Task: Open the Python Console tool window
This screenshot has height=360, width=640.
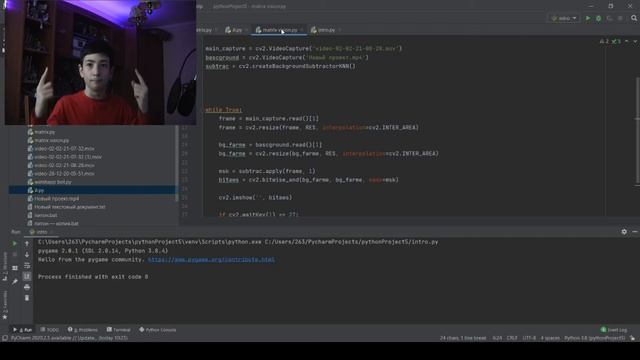Action: click(158, 330)
